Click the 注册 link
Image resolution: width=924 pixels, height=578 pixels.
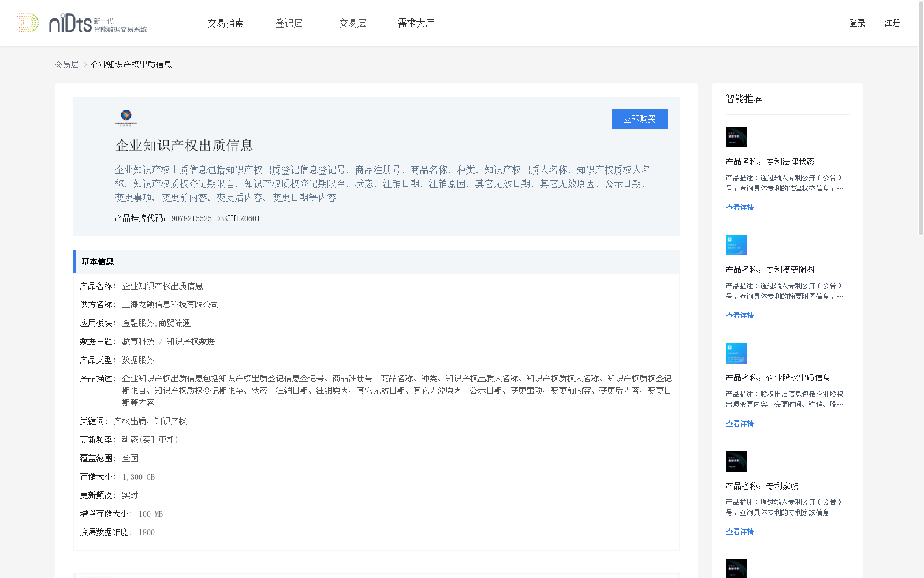point(892,23)
